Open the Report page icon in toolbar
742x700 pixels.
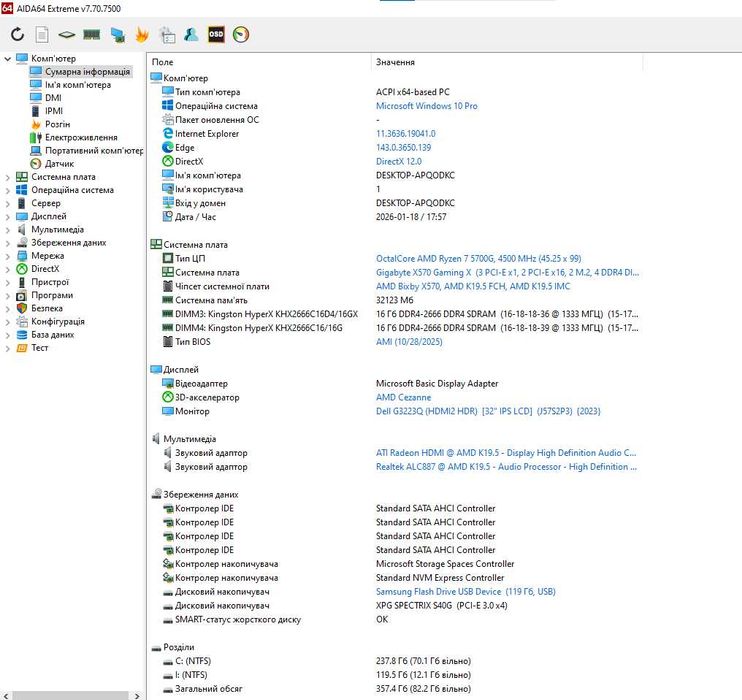tap(42, 34)
